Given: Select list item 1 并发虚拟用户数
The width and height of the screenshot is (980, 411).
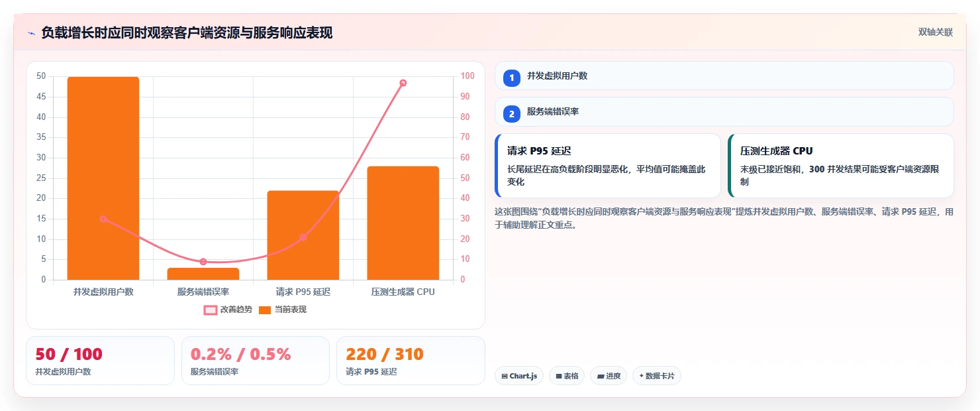Looking at the screenshot, I should (x=724, y=76).
